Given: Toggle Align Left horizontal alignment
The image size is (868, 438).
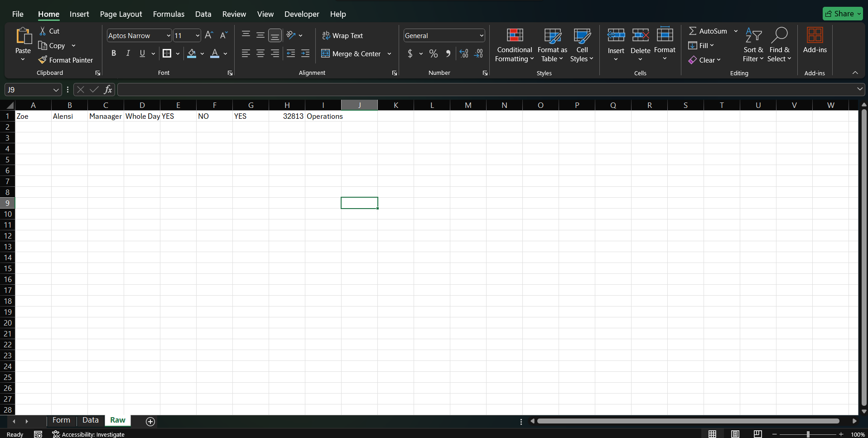Looking at the screenshot, I should [246, 54].
